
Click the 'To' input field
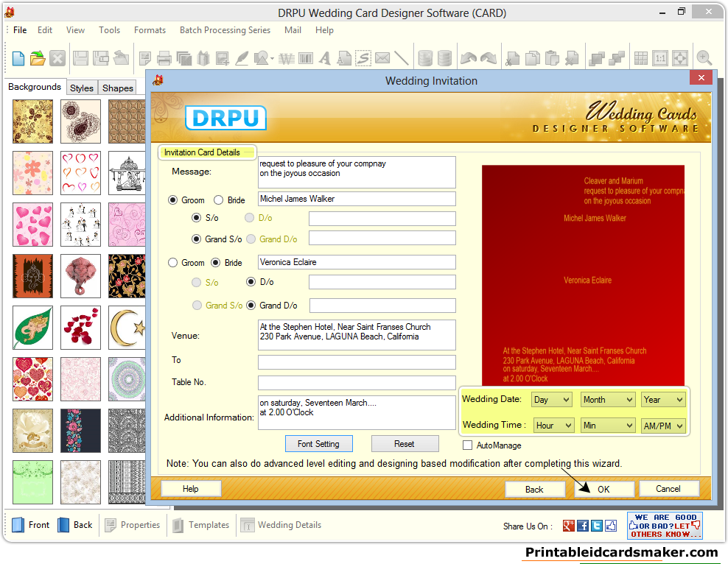[357, 362]
